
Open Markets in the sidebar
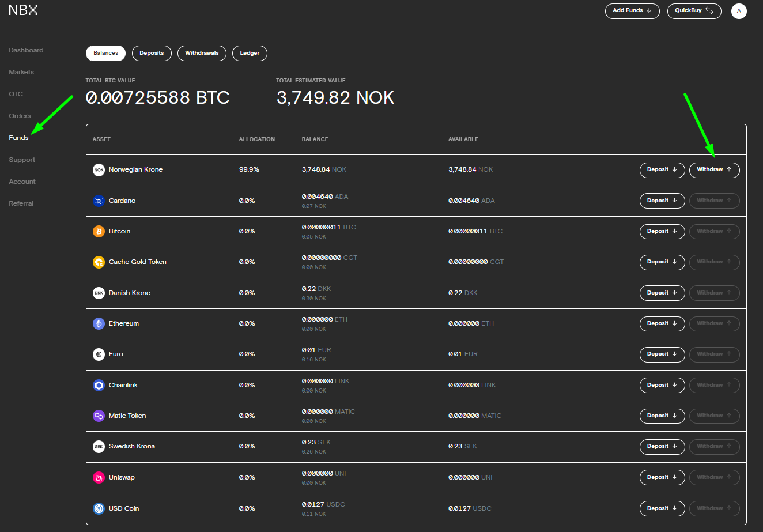tap(21, 72)
